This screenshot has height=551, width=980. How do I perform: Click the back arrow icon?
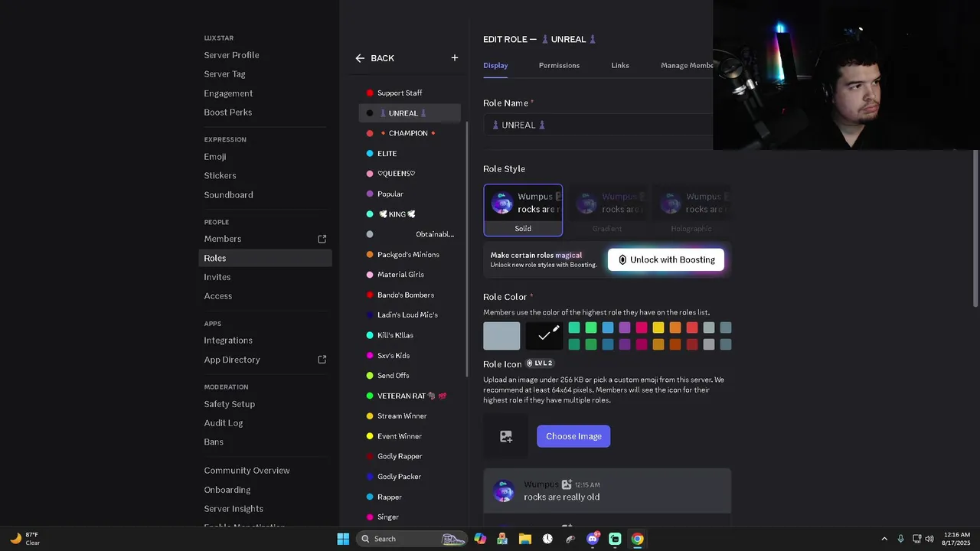tap(360, 58)
